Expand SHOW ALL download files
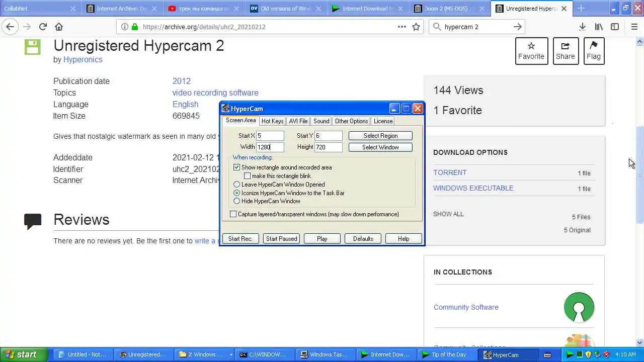 (x=448, y=214)
